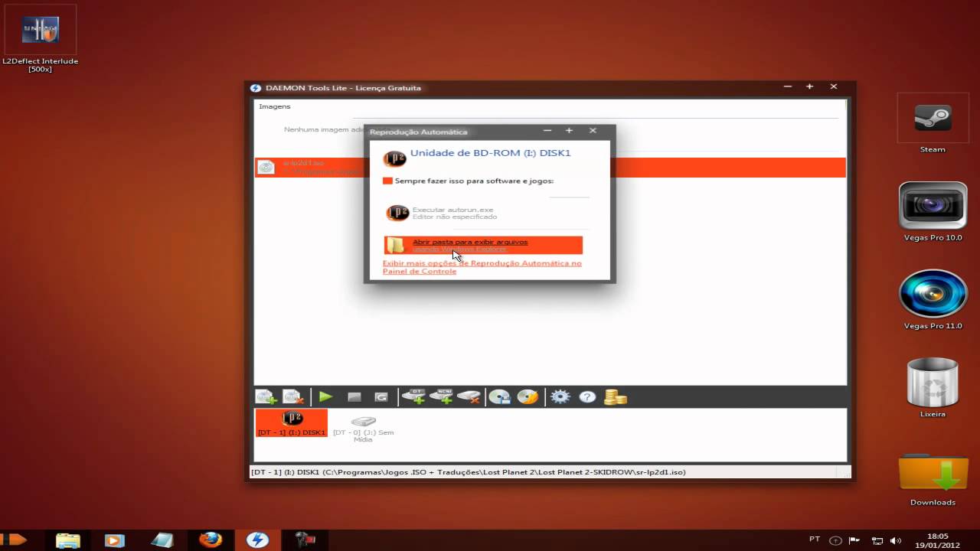Click the DAEMON Tools taskbar icon
Viewport: 980px width, 551px height.
pyautogui.click(x=257, y=540)
